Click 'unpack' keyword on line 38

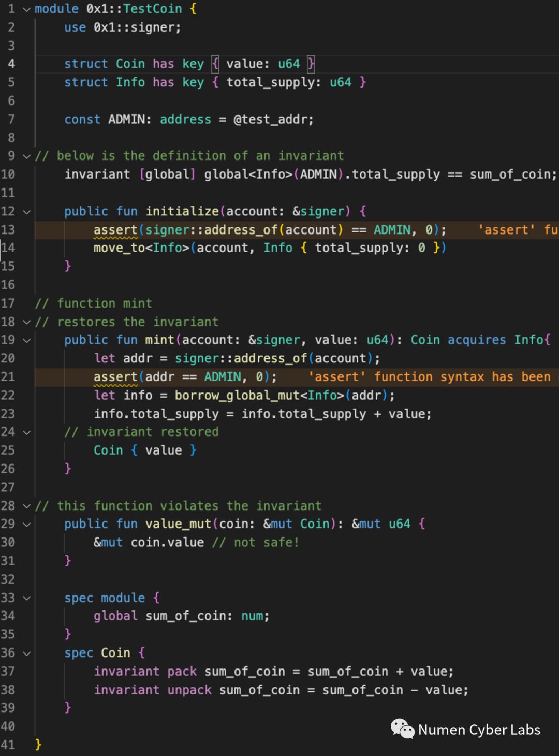click(189, 690)
